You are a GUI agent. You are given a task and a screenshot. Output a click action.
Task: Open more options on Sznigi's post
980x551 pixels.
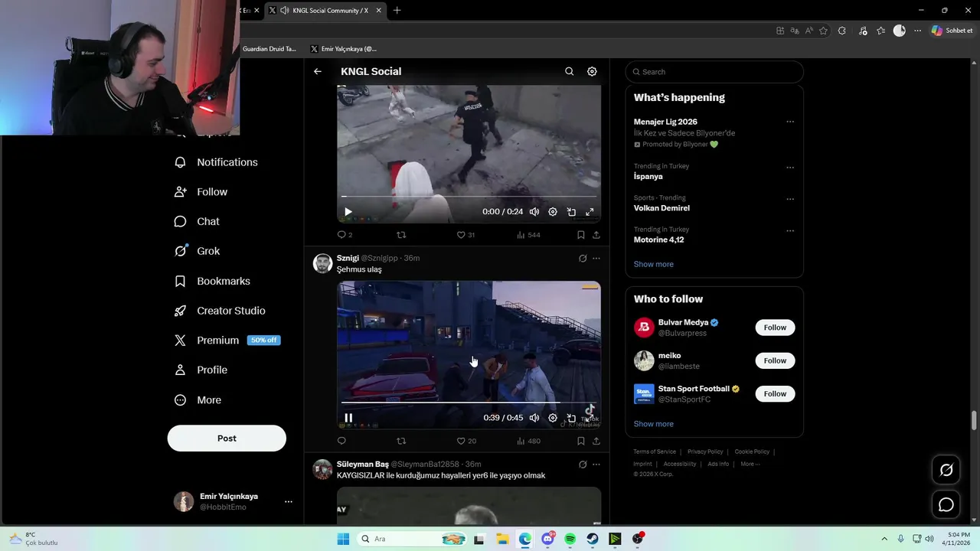pyautogui.click(x=596, y=259)
